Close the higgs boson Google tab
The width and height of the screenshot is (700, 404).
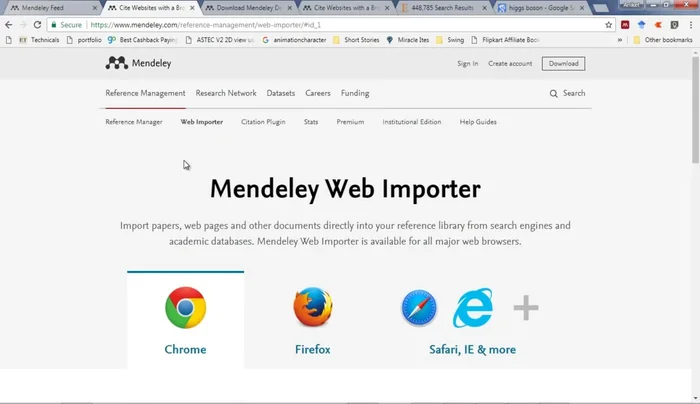pyautogui.click(x=582, y=8)
